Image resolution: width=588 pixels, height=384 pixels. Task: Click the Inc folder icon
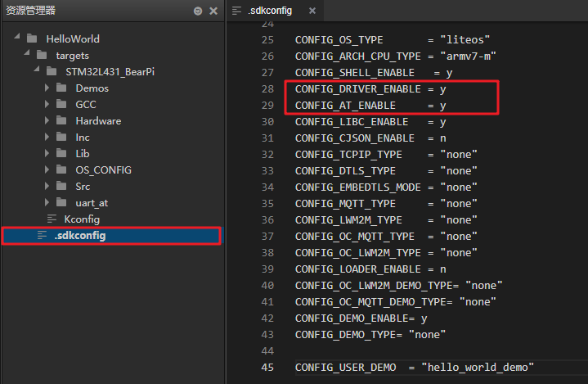[61, 137]
